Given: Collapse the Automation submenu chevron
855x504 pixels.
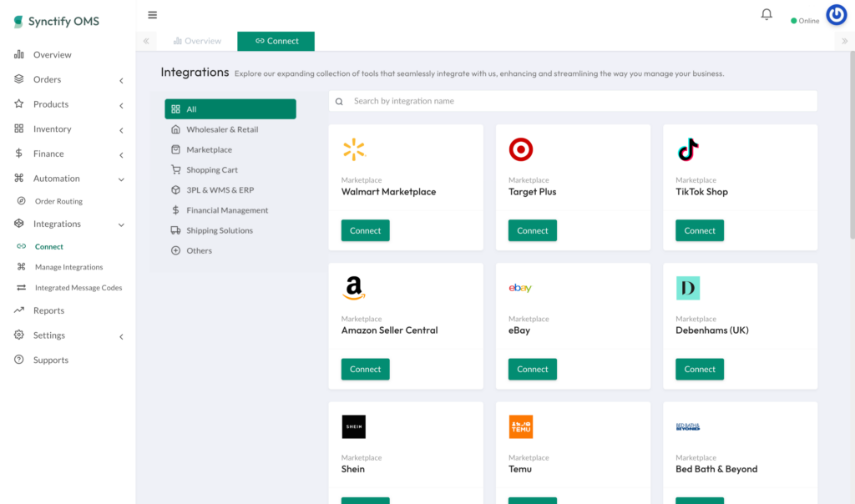Looking at the screenshot, I should tap(121, 179).
